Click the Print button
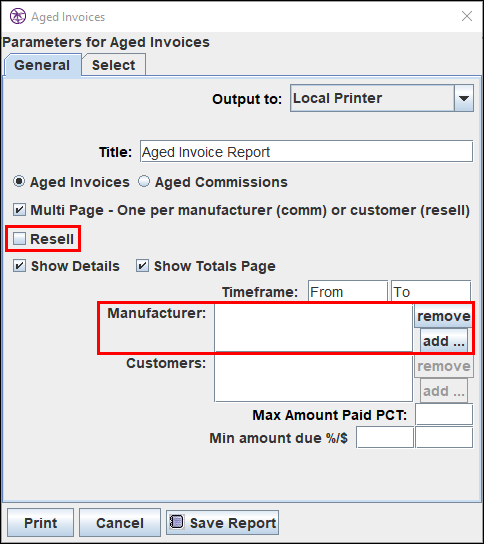 click(41, 523)
